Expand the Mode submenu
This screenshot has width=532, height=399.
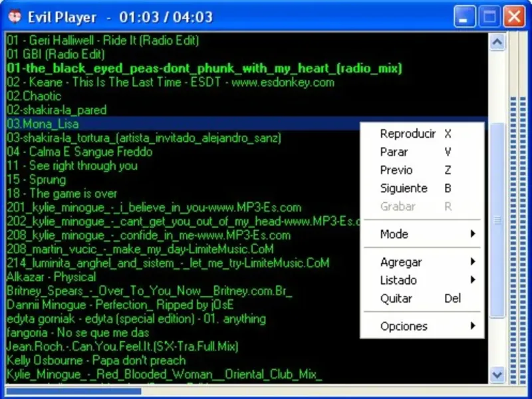coord(422,234)
